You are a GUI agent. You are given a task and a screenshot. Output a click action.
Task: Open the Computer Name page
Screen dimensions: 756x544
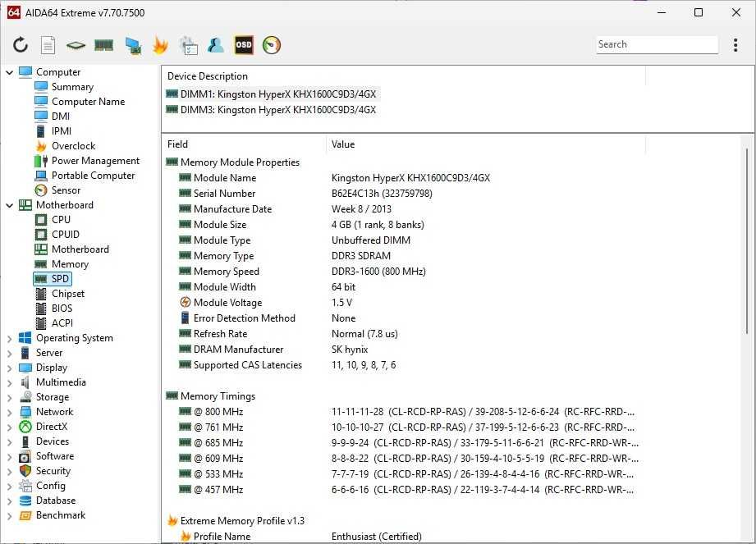tap(88, 102)
